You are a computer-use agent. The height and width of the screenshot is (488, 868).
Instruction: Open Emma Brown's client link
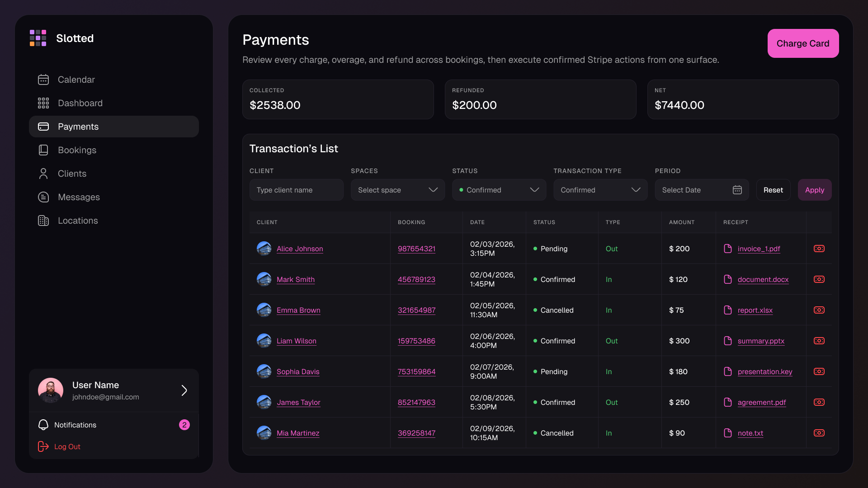click(298, 310)
